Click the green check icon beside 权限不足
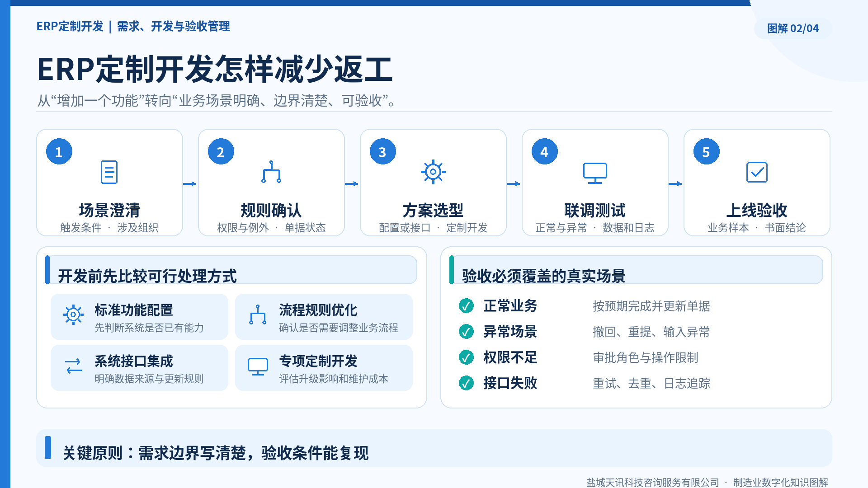The image size is (868, 488). pos(466,357)
